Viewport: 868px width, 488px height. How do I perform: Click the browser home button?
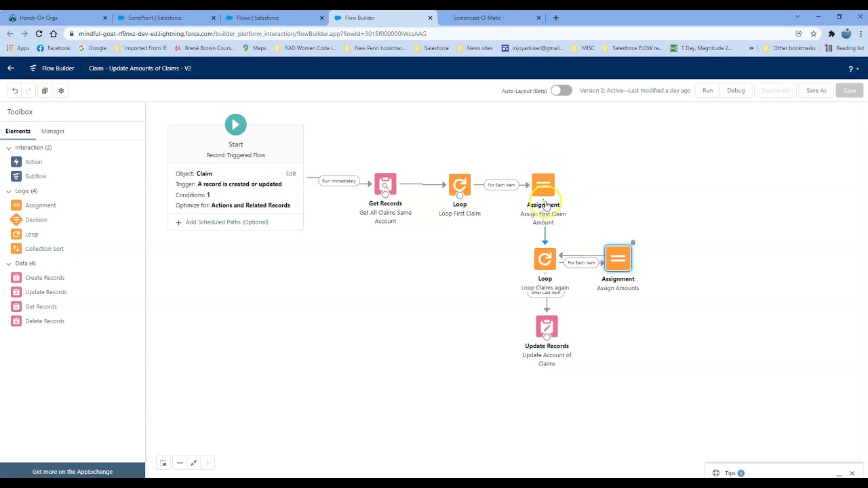pos(53,33)
